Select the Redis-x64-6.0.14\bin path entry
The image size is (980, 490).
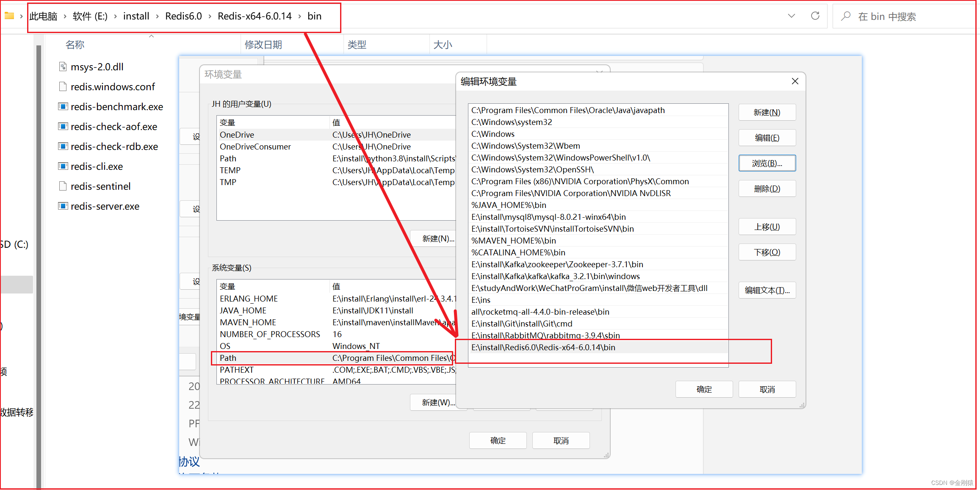pos(598,347)
